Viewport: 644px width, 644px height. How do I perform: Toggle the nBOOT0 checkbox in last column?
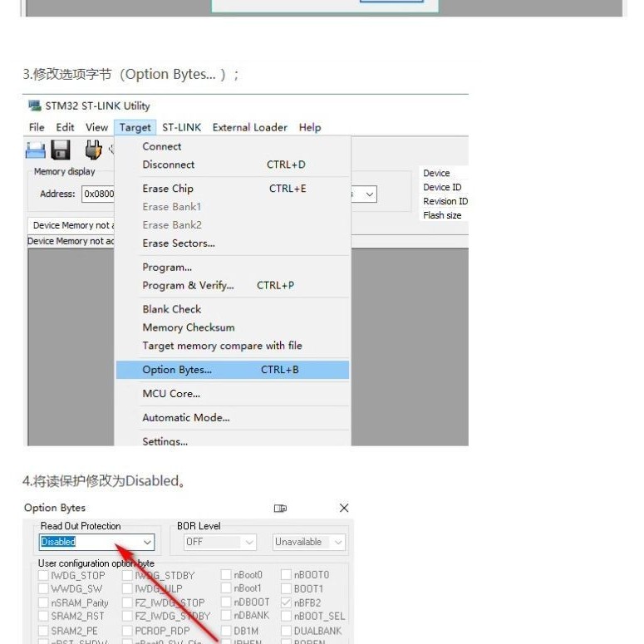(x=286, y=574)
